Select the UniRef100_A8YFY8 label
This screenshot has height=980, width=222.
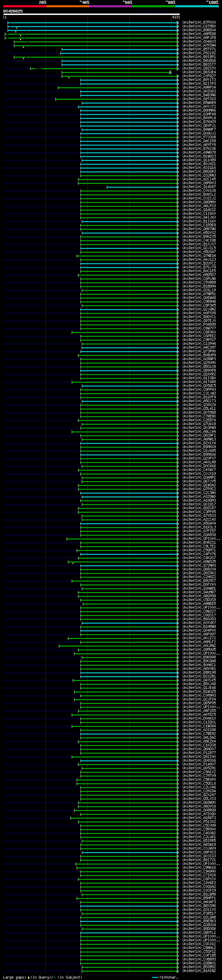pyautogui.click(x=199, y=145)
